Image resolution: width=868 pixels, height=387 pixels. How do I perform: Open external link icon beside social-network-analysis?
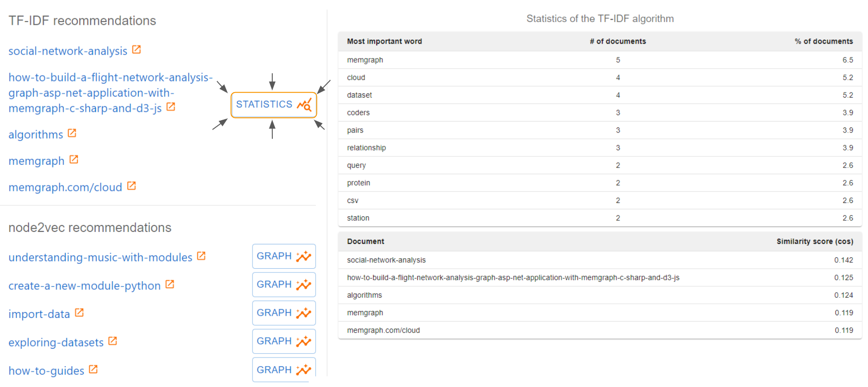(137, 50)
